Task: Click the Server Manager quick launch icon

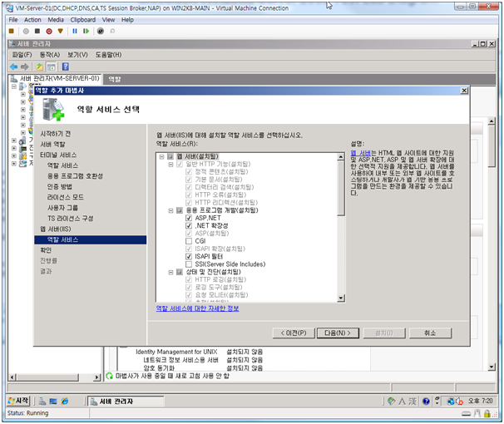Action: tap(42, 402)
